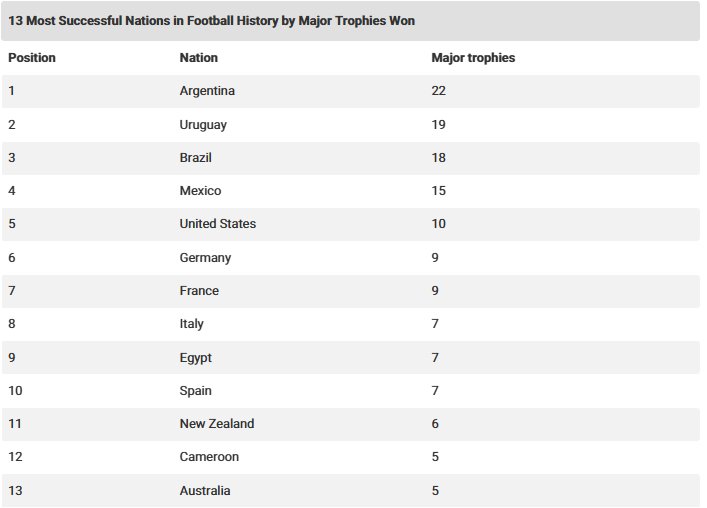
Task: Click the position number 13 cell
Action: (15, 491)
